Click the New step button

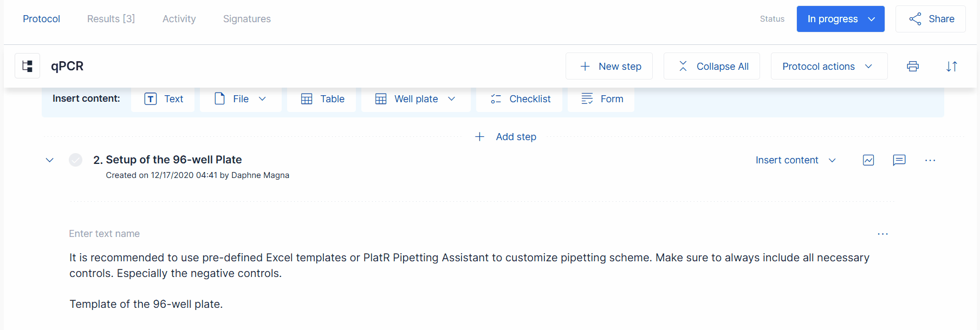pyautogui.click(x=609, y=66)
